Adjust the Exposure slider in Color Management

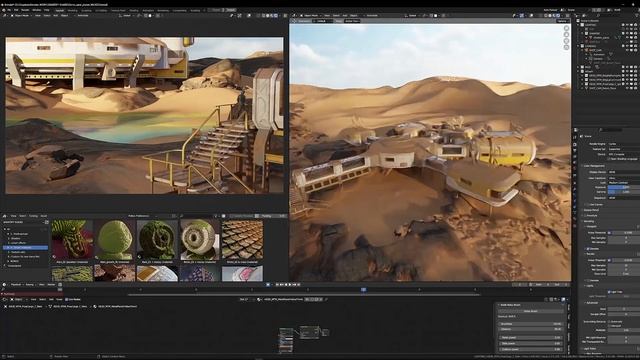point(624,187)
